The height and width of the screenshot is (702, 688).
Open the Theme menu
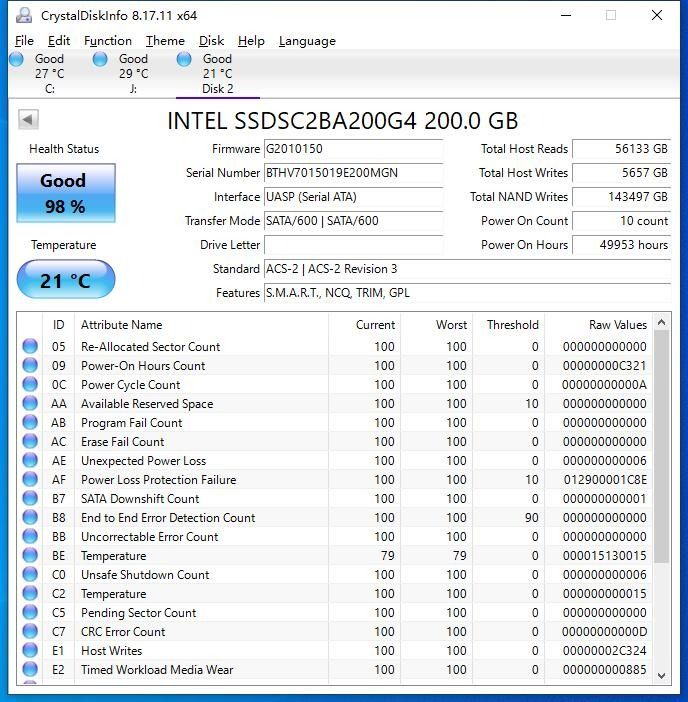coord(165,41)
